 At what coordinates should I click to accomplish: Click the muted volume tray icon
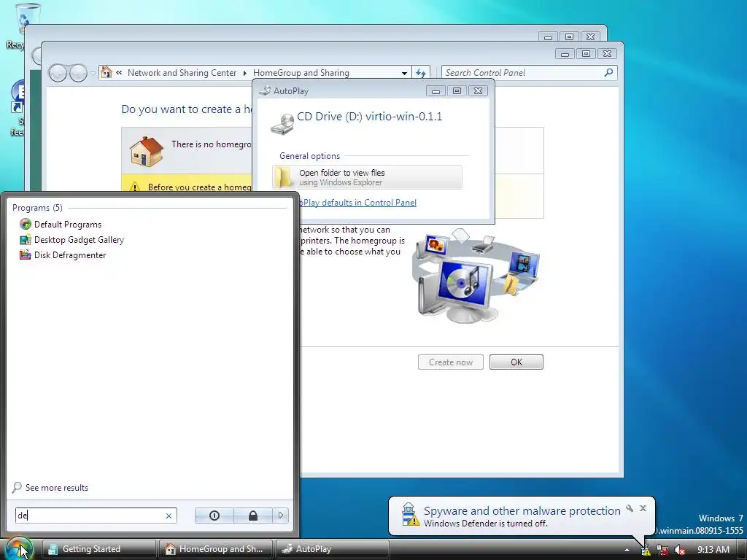[680, 550]
